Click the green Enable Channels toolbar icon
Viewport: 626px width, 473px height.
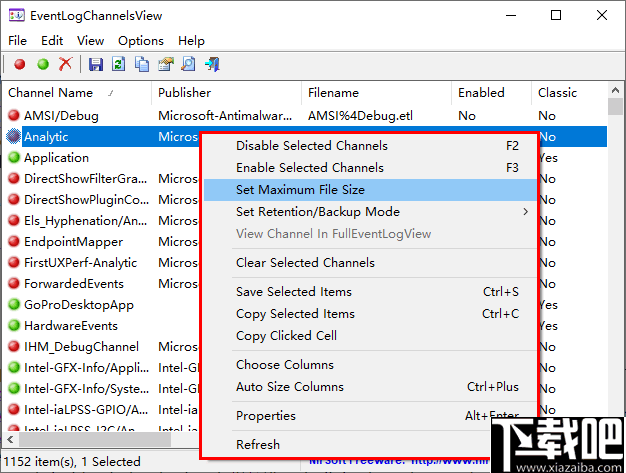43,64
